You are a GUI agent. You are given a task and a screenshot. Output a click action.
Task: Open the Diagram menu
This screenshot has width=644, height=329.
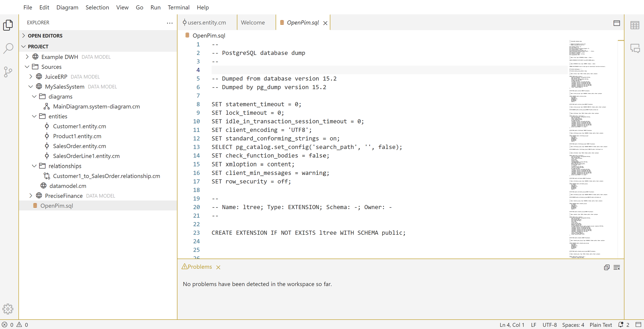(67, 8)
